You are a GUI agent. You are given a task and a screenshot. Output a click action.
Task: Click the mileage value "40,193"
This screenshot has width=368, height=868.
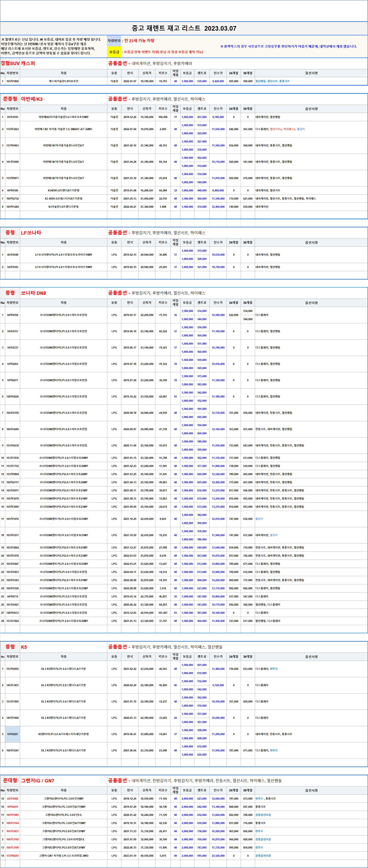coord(163,146)
